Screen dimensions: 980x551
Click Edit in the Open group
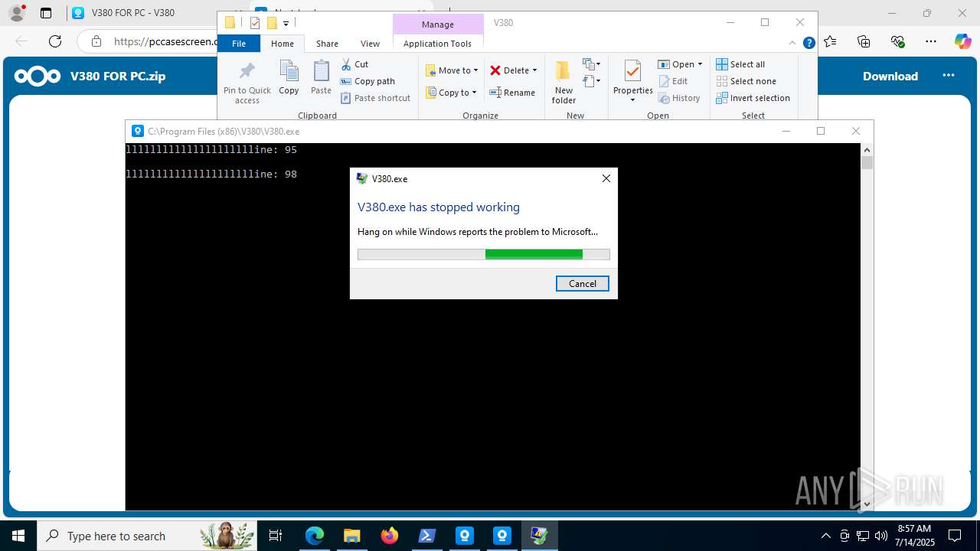pos(673,81)
